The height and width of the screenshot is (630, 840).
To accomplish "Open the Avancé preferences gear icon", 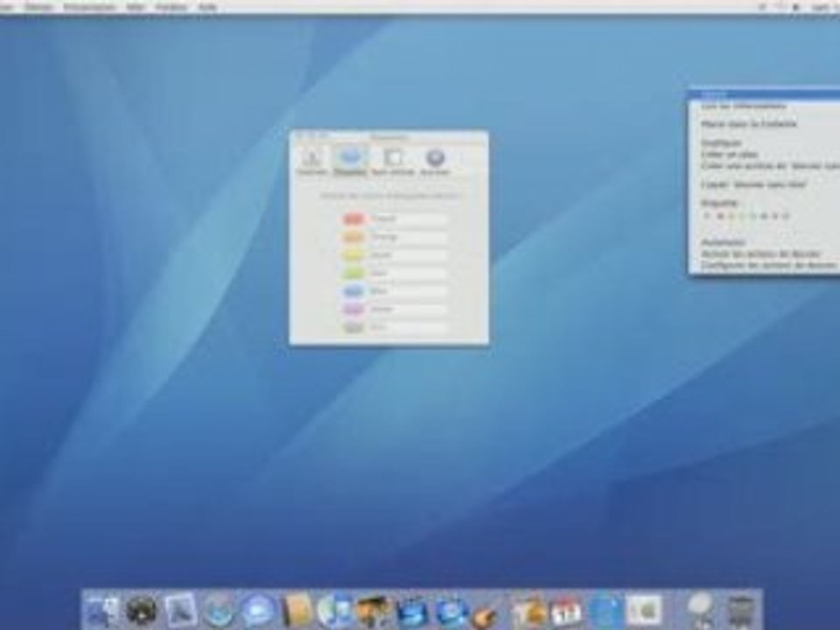I will click(x=435, y=162).
